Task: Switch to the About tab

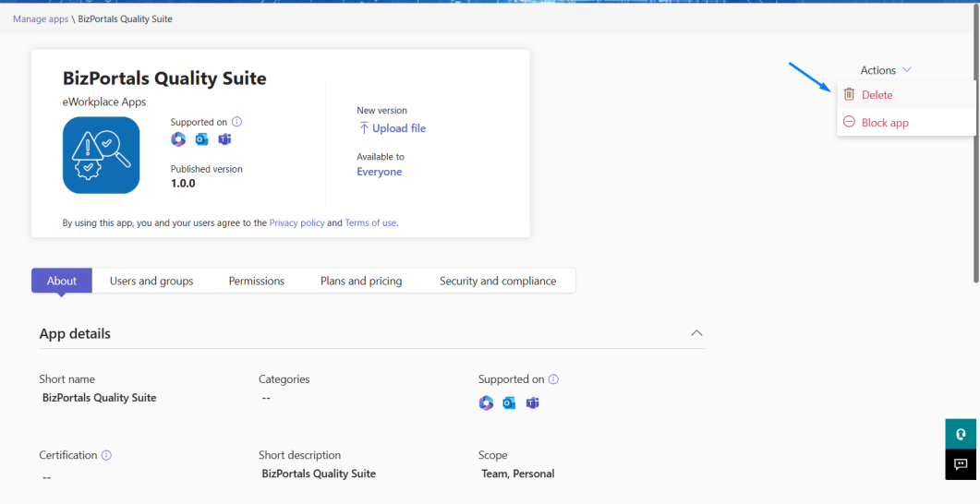Action: pyautogui.click(x=62, y=281)
